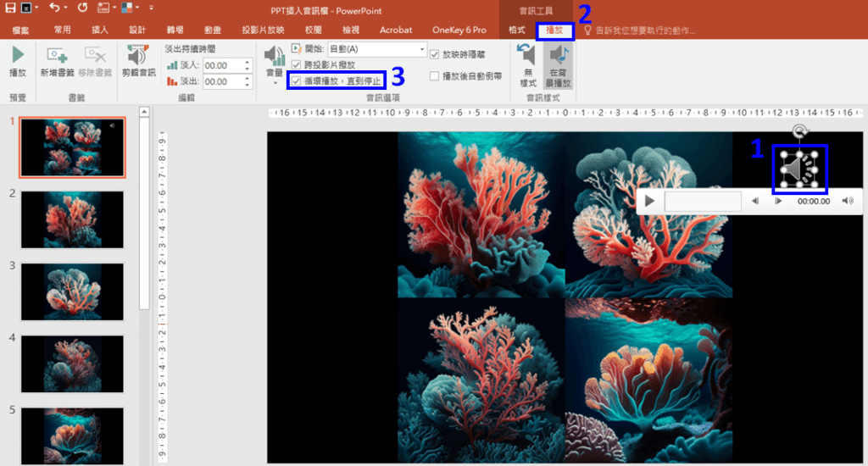Select the 在背景播放 play in background icon
This screenshot has height=466, width=868.
tap(559, 56)
